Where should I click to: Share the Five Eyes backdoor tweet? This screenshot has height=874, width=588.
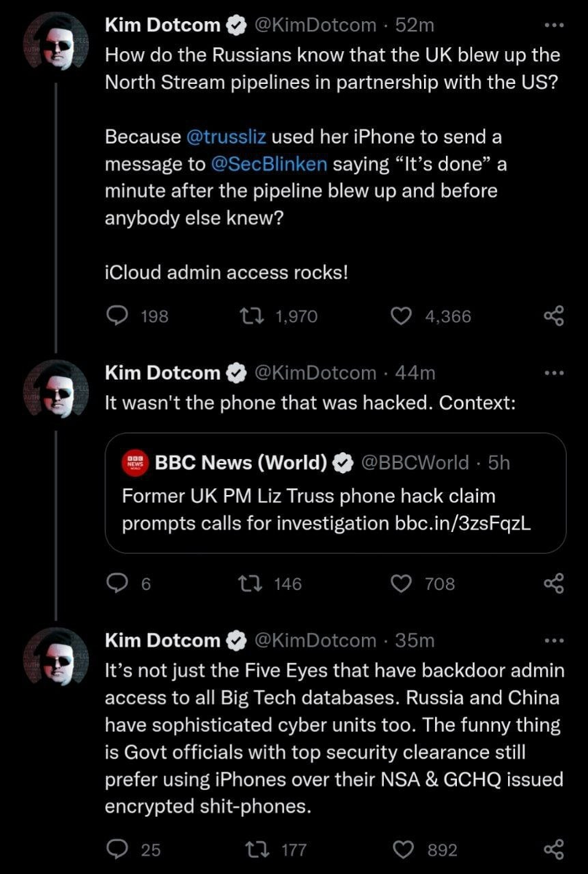pyautogui.click(x=553, y=850)
